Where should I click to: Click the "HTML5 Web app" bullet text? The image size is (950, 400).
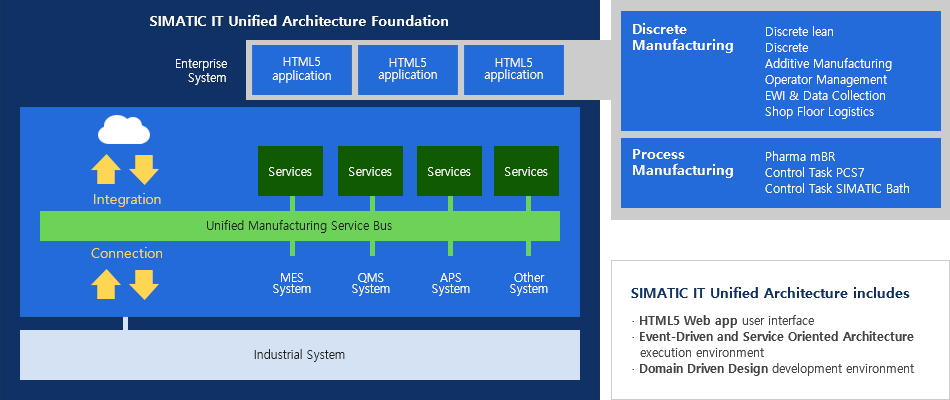point(689,321)
